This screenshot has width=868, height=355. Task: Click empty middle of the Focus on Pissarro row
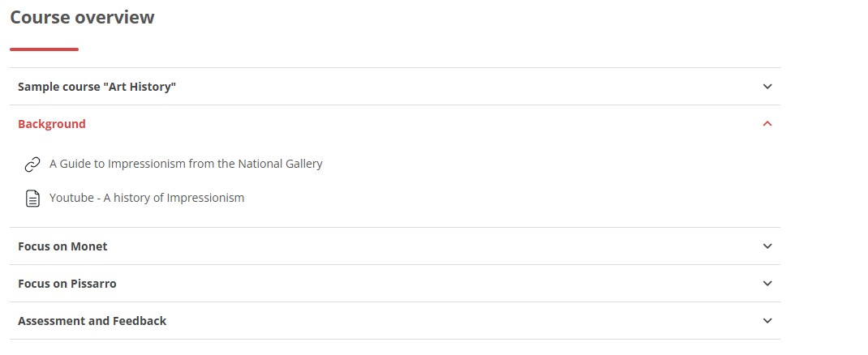(406, 284)
